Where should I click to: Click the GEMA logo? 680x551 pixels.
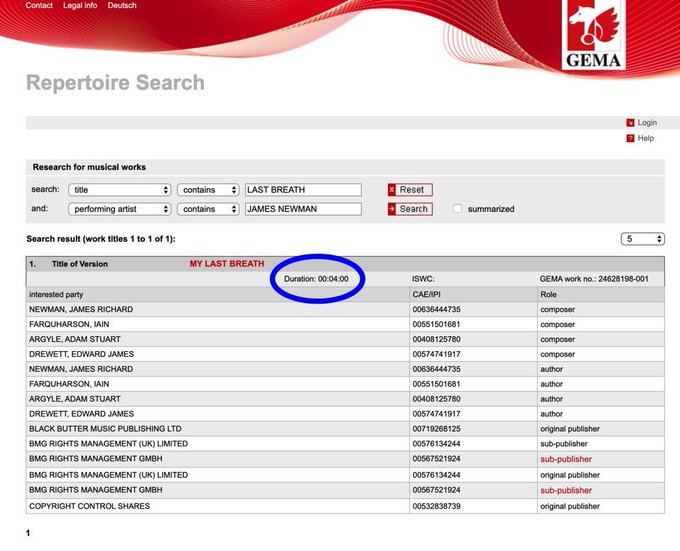pyautogui.click(x=594, y=34)
